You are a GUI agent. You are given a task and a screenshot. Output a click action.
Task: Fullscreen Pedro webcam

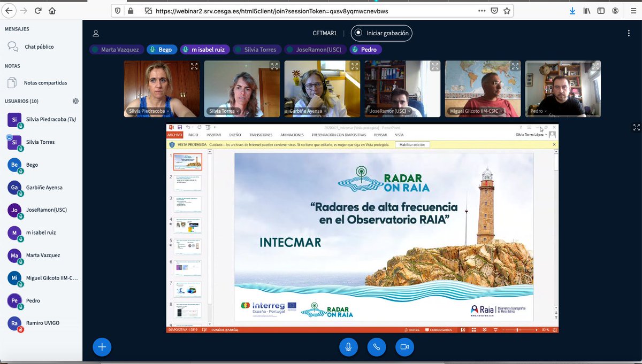tap(595, 66)
